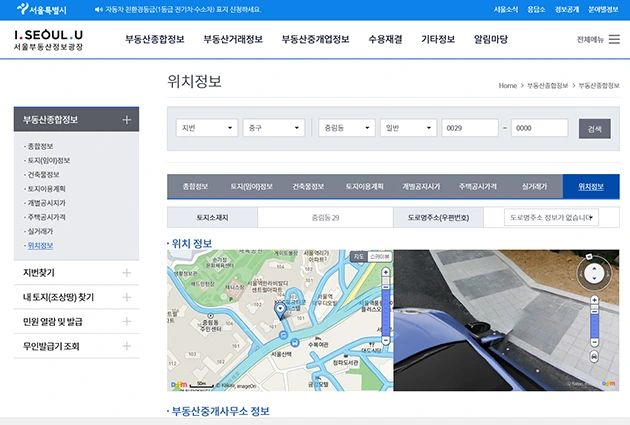Open 기타정보 top menu
The width and height of the screenshot is (630, 425).
point(438,39)
